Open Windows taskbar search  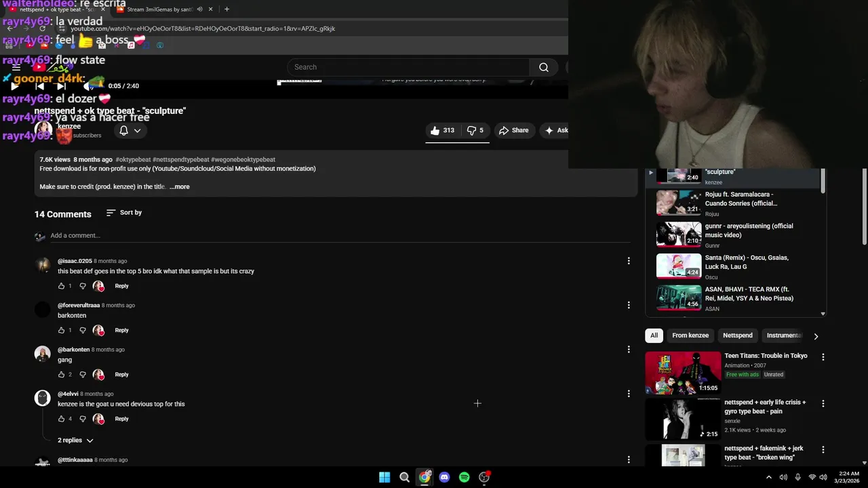[404, 477]
